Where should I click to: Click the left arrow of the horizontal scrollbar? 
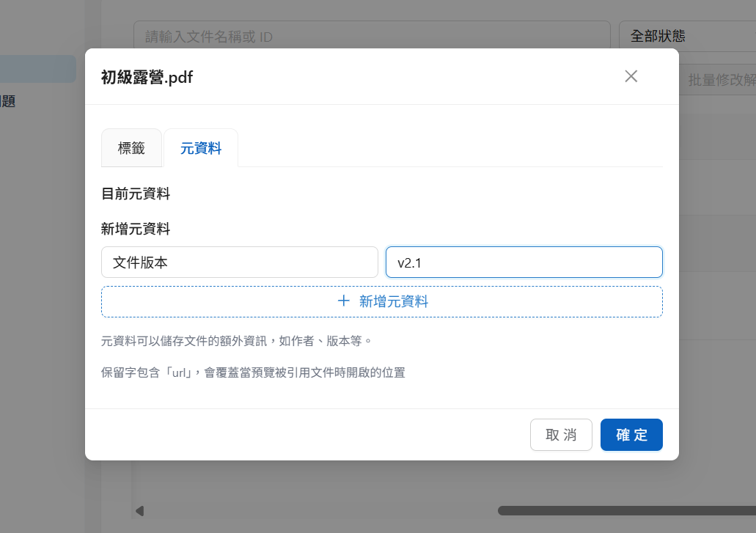(x=139, y=510)
